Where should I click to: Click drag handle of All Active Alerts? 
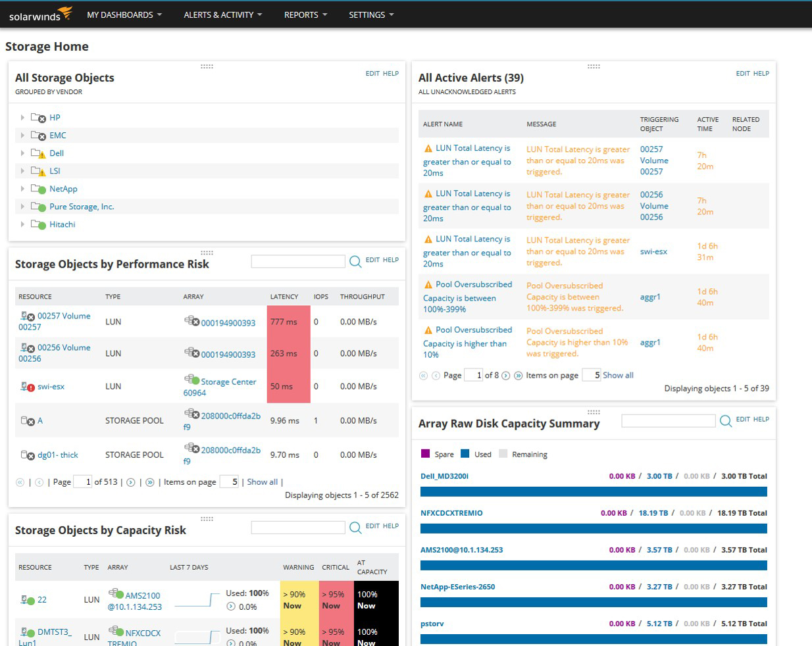(x=594, y=66)
